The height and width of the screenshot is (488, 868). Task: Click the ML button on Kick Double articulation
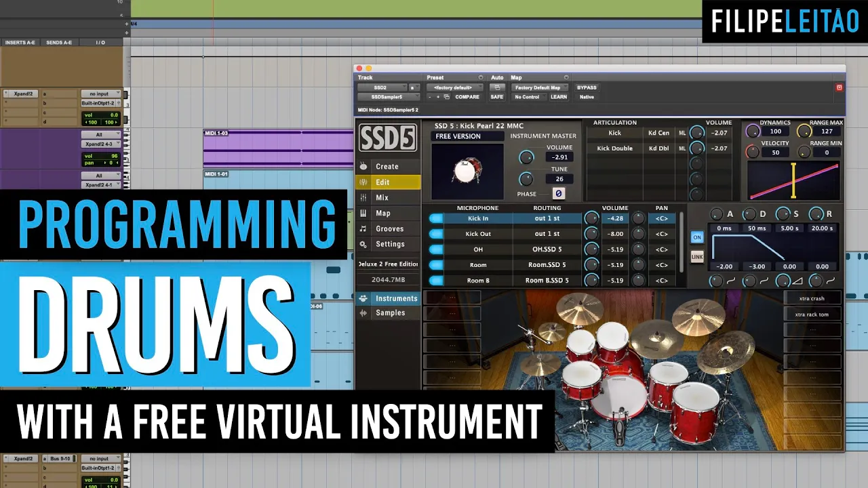(x=682, y=148)
